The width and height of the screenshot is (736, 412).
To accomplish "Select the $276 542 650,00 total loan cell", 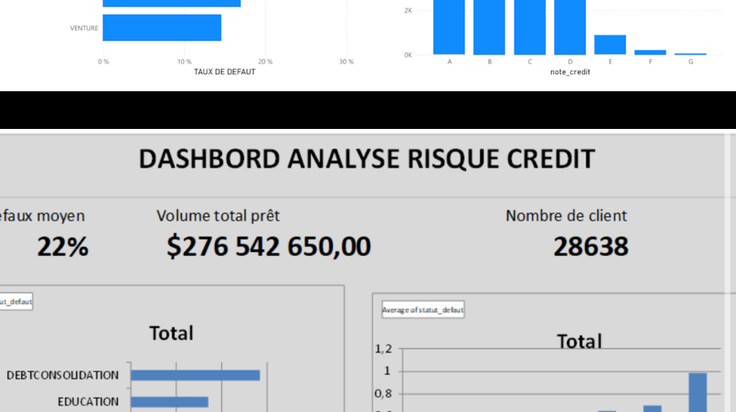I will pos(268,246).
